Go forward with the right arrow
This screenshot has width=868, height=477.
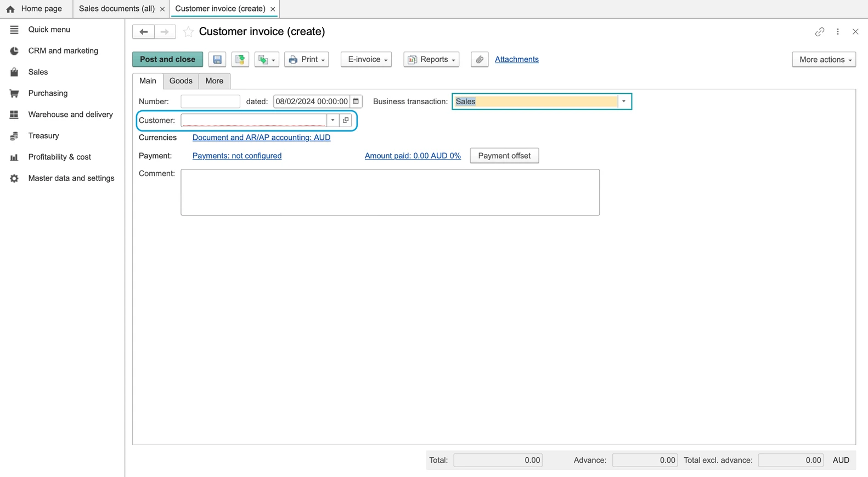click(165, 32)
